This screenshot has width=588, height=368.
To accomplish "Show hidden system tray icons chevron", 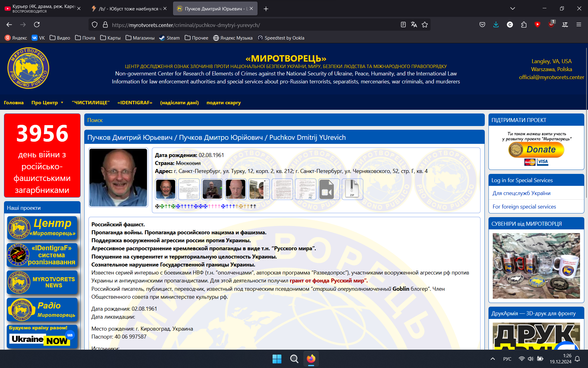I will (x=492, y=358).
